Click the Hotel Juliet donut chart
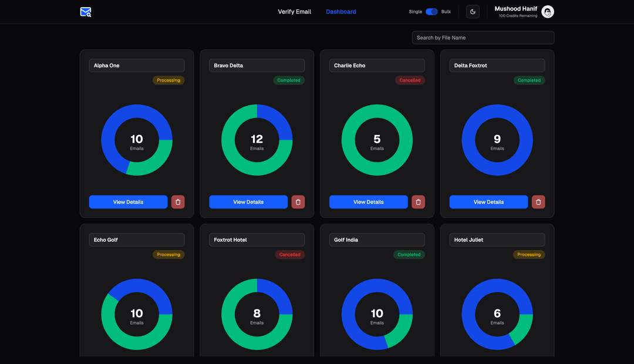 click(497, 314)
